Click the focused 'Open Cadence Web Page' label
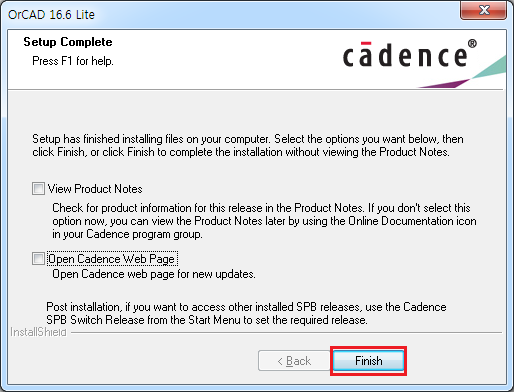514x392 pixels. click(112, 259)
